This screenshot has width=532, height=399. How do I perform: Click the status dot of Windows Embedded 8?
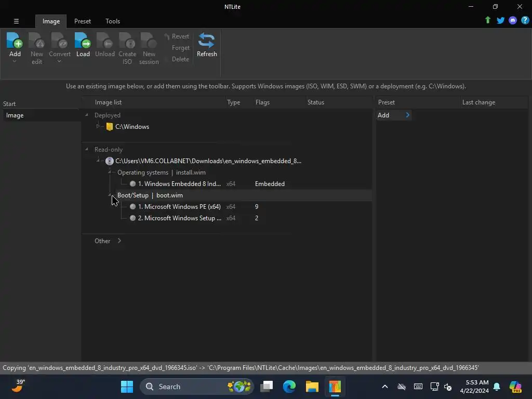click(x=132, y=183)
